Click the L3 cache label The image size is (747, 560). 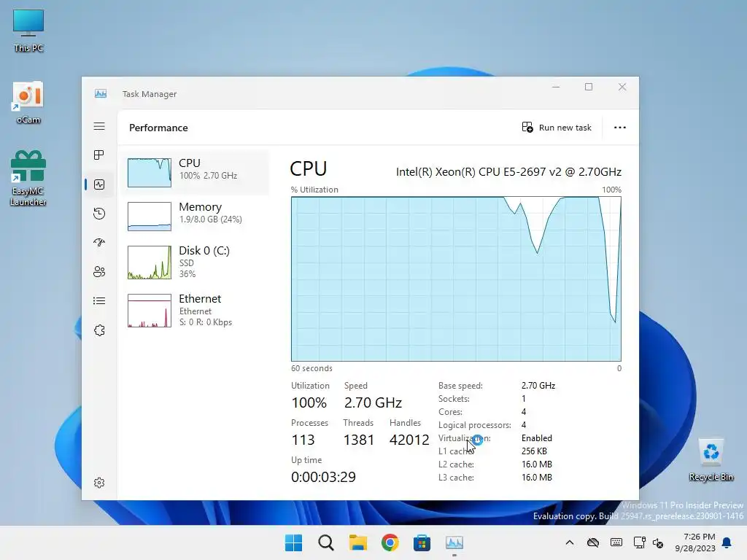(456, 478)
